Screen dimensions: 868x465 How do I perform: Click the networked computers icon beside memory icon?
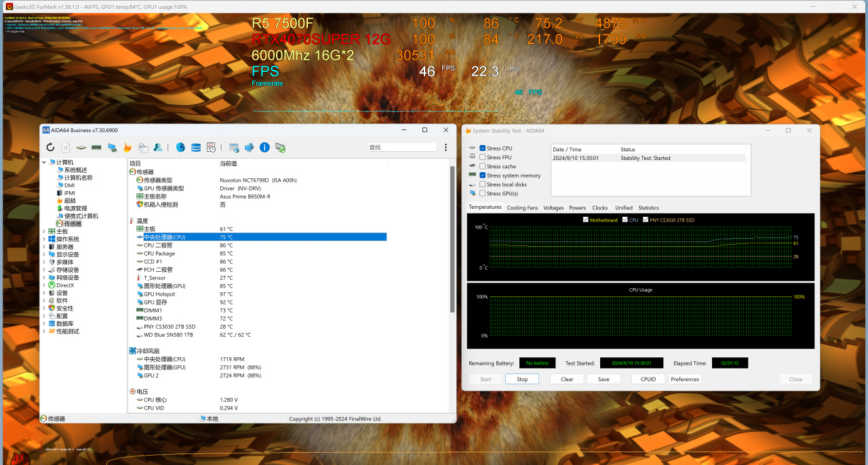click(111, 147)
